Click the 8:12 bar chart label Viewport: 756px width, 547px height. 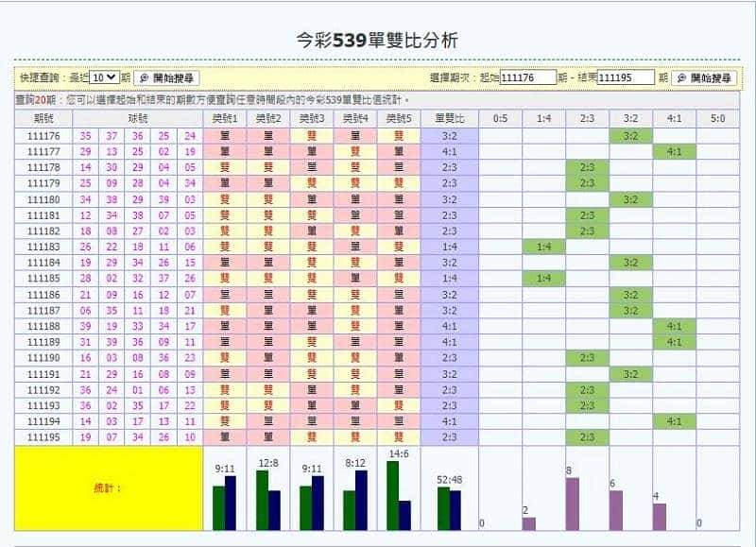355,463
